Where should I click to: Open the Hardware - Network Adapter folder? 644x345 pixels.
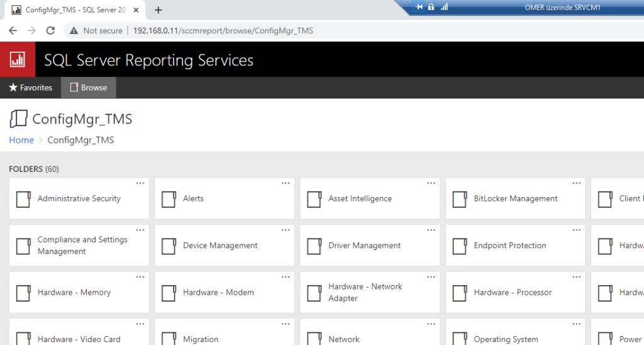370,292
